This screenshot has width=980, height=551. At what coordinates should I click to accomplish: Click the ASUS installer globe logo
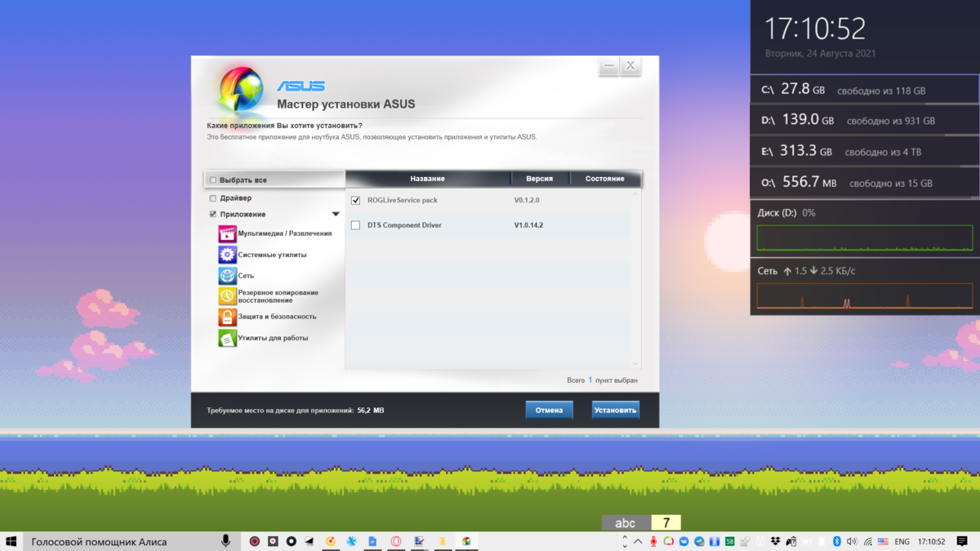point(240,91)
